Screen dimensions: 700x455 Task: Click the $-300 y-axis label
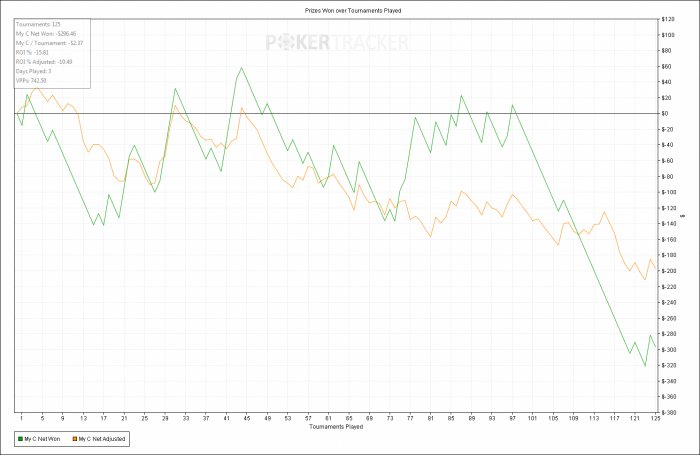(669, 350)
